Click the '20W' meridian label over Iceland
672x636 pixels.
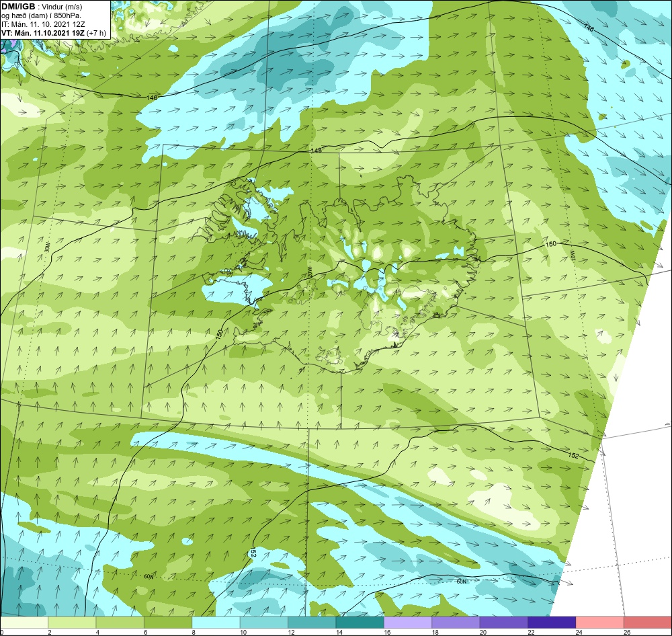tap(309, 272)
